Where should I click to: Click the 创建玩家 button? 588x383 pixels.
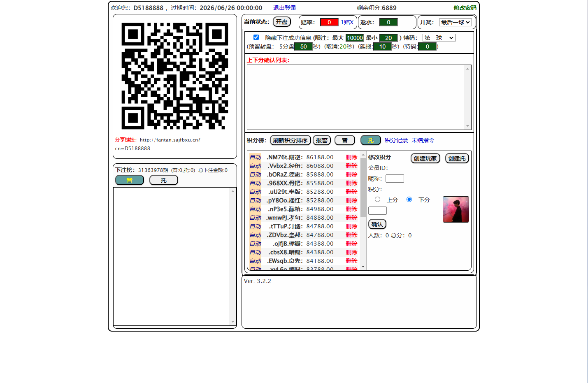[x=425, y=158]
